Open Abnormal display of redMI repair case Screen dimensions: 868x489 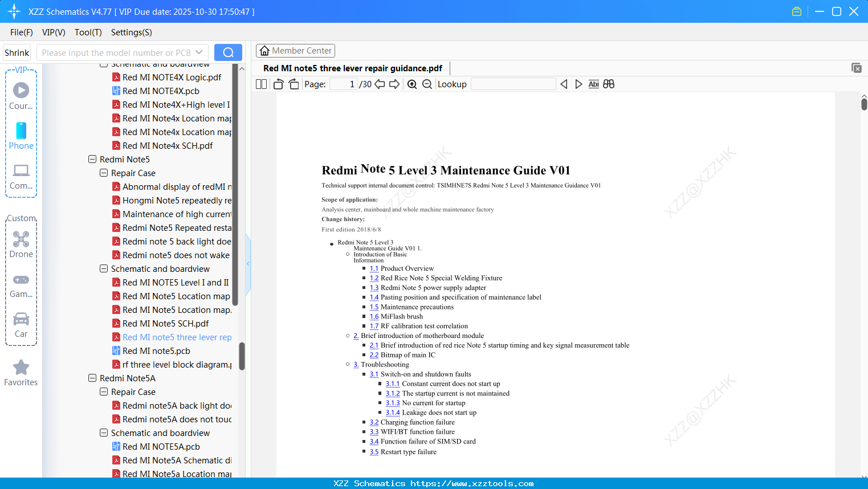click(172, 187)
